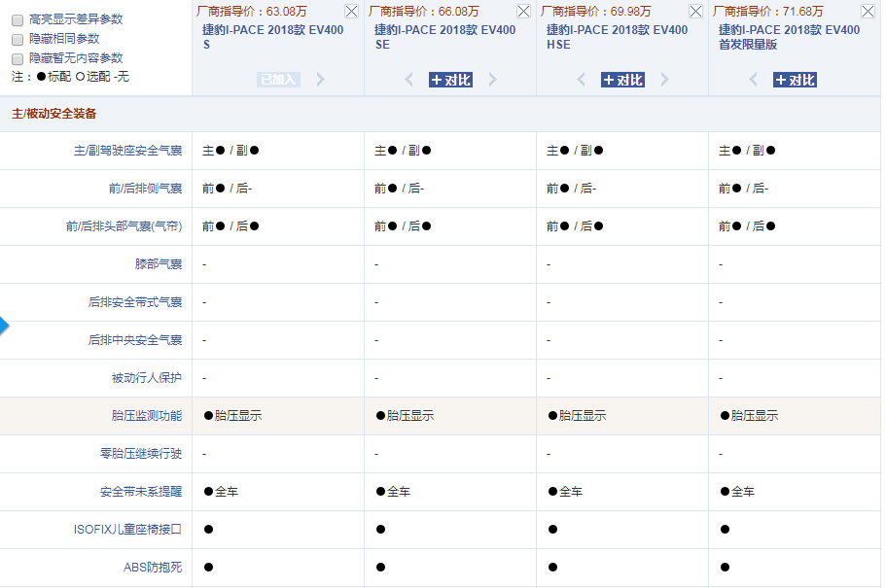Check the 隐藏暂无内容参数 option
Viewport: 886px width, 588px height.
tap(18, 58)
